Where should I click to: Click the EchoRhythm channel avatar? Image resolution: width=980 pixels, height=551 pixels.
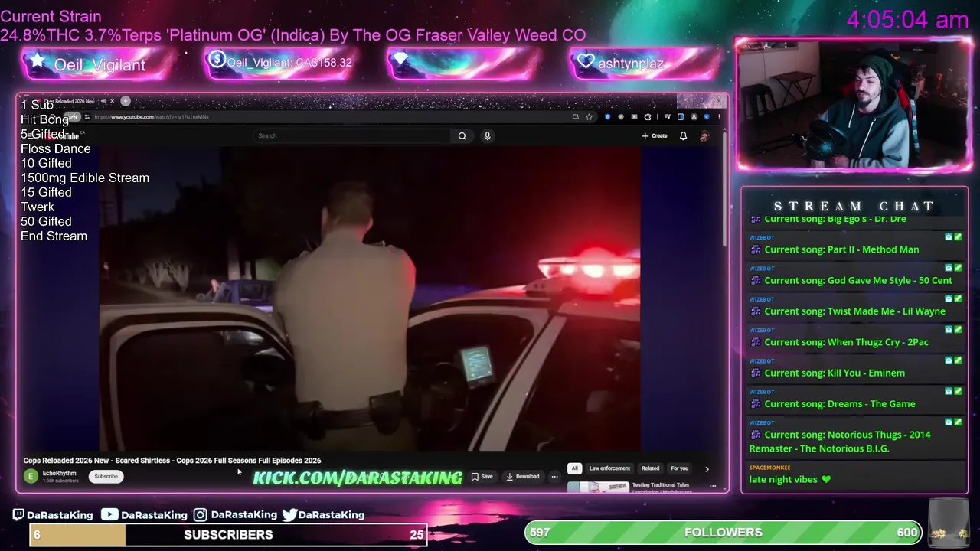31,476
